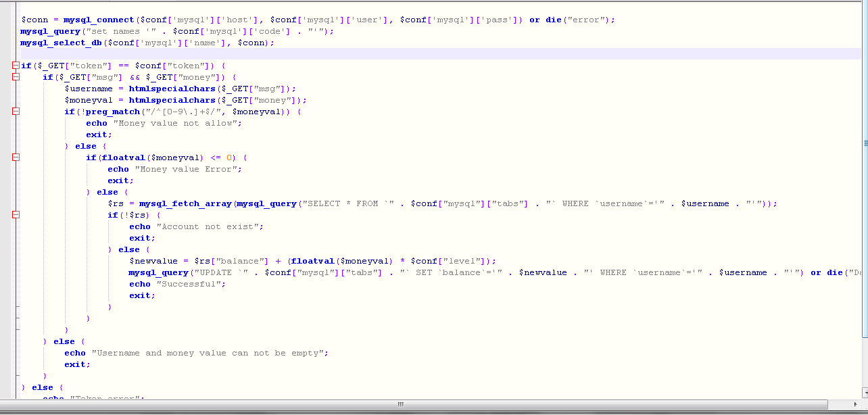Collapse the preg_match if block fold
Screen dimensions: 868x415
[x=16, y=112]
